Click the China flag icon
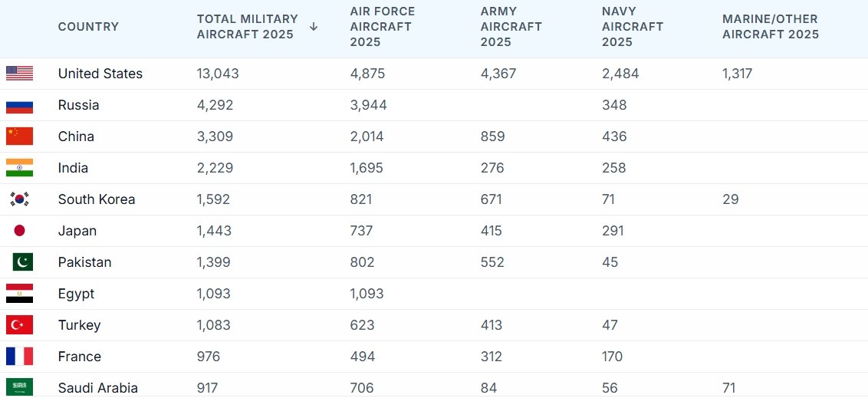This screenshot has width=868, height=398. (x=19, y=137)
